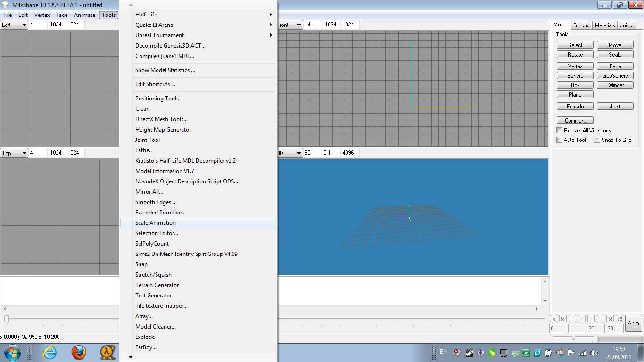
Task: Click the rewind play backward button
Action: (x=573, y=319)
